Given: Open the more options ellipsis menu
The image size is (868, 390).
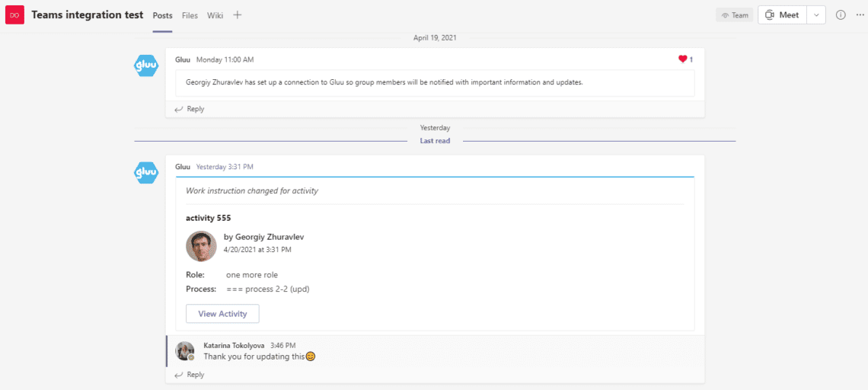Looking at the screenshot, I should click(x=859, y=15).
